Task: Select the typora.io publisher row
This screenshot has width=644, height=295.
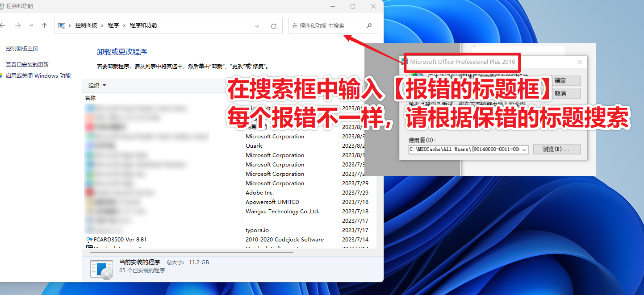Action: [x=257, y=230]
